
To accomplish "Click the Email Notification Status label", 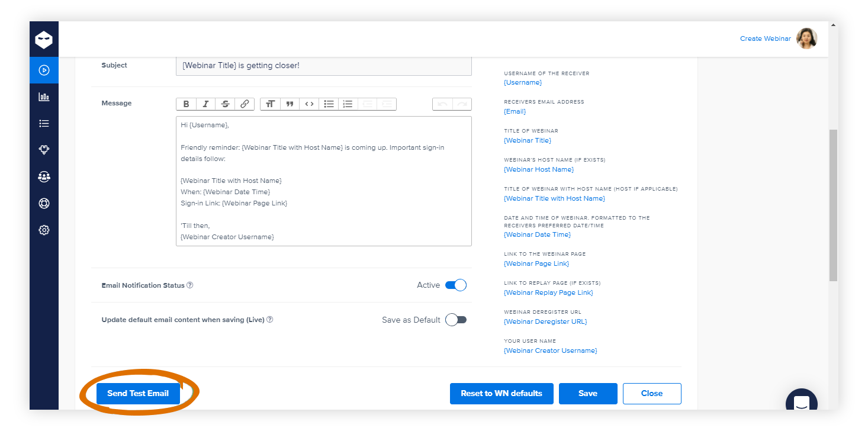I will pyautogui.click(x=143, y=285).
